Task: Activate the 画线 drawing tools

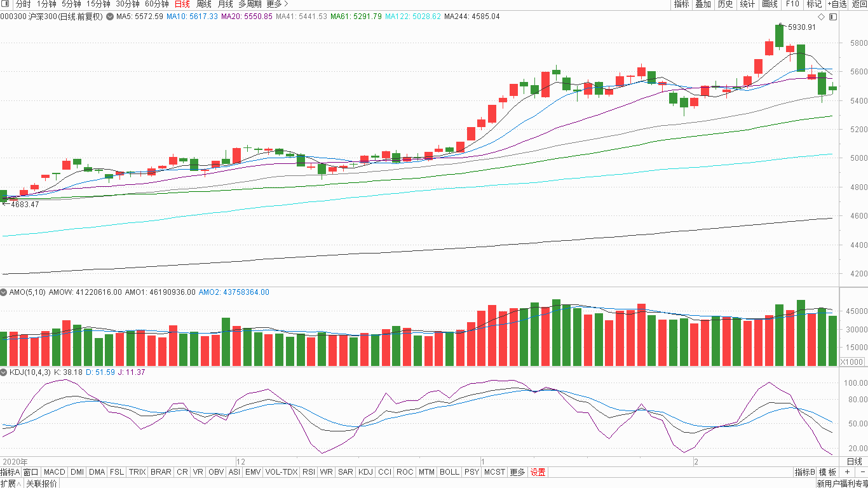Action: [x=770, y=4]
